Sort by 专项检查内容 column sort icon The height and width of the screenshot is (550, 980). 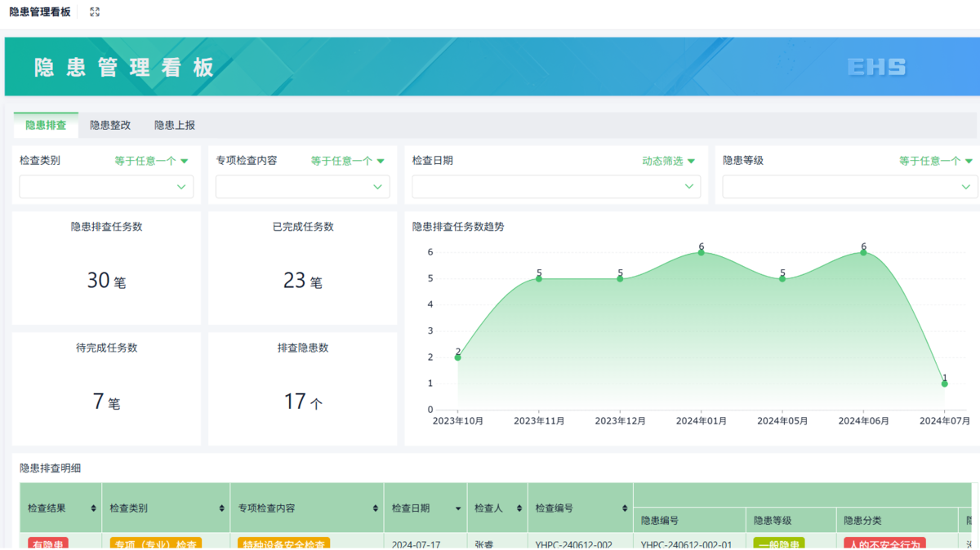[376, 508]
